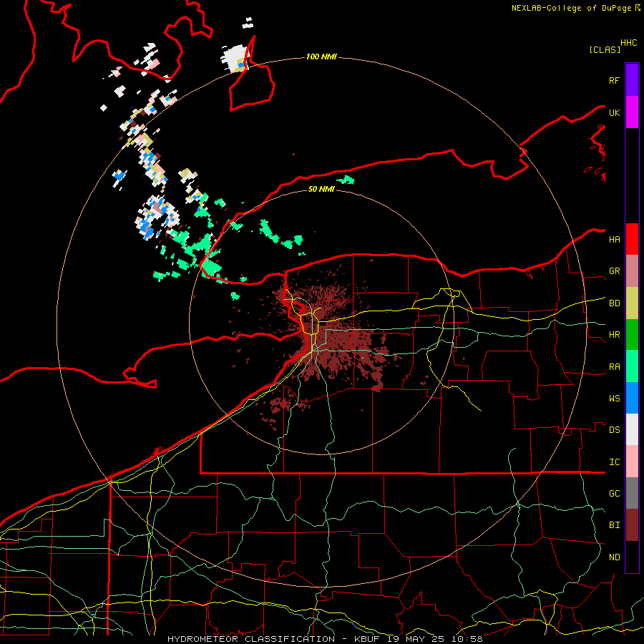
Task: Click the UK magenta legend color swatch
Action: [632, 112]
